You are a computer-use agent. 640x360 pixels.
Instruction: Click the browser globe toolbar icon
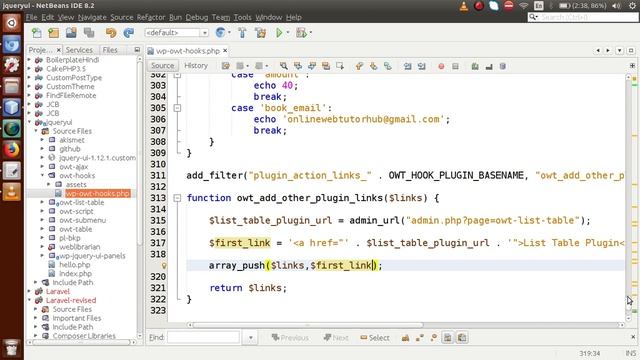[220, 33]
